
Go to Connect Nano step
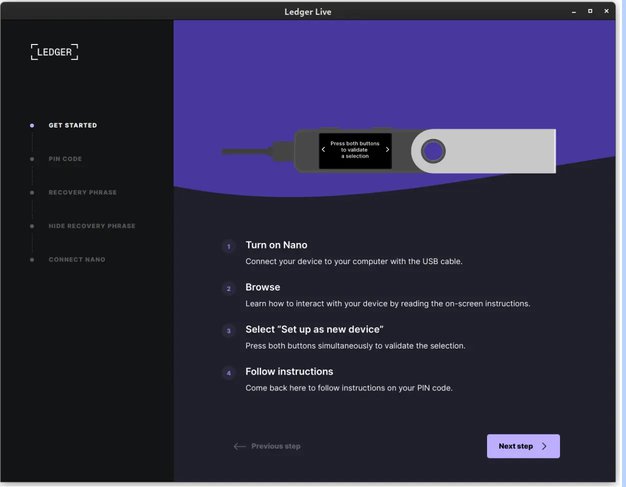[x=77, y=259]
